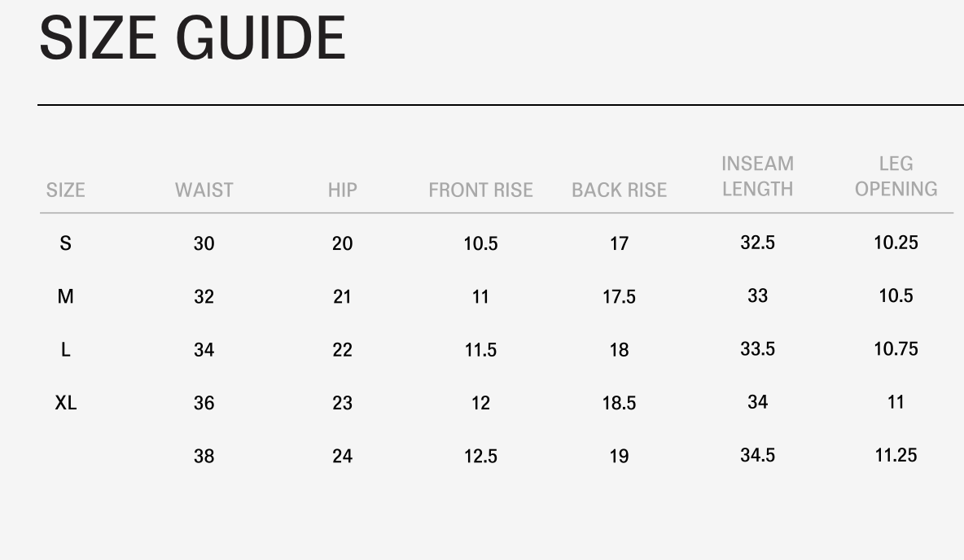Click the M size row label
964x560 pixels.
65,296
